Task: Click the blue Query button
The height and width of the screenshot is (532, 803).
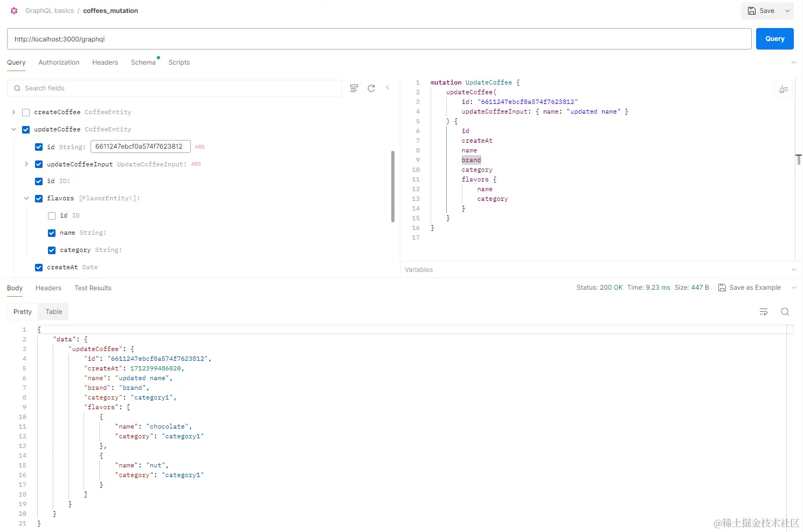Action: point(774,39)
